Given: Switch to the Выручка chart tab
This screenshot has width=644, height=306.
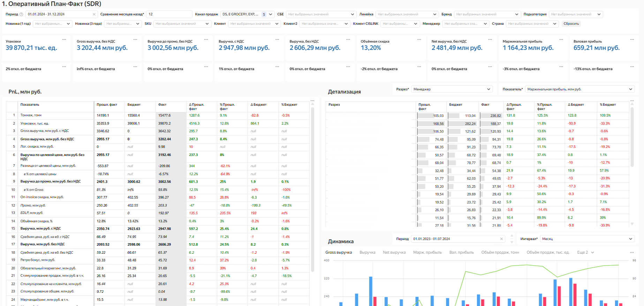Looking at the screenshot, I should [368, 252].
